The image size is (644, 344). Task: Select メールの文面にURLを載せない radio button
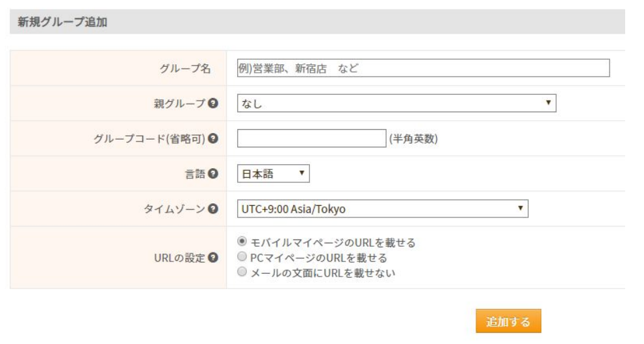click(242, 273)
